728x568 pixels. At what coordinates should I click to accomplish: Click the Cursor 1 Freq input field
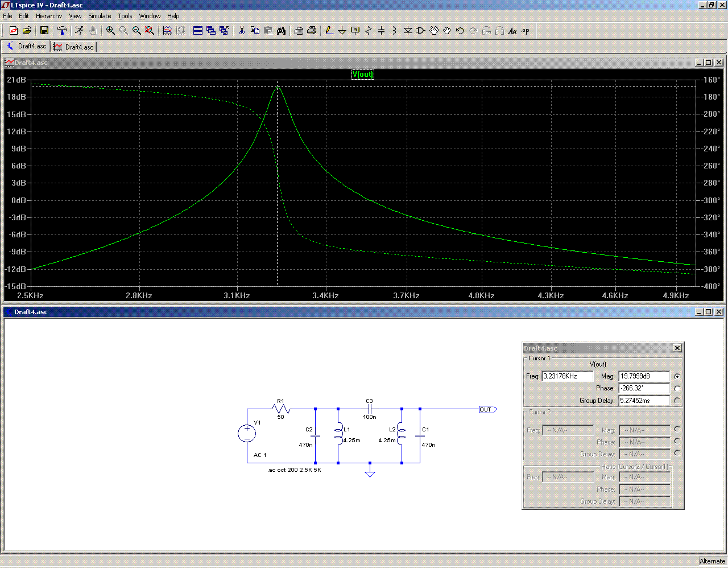click(567, 376)
